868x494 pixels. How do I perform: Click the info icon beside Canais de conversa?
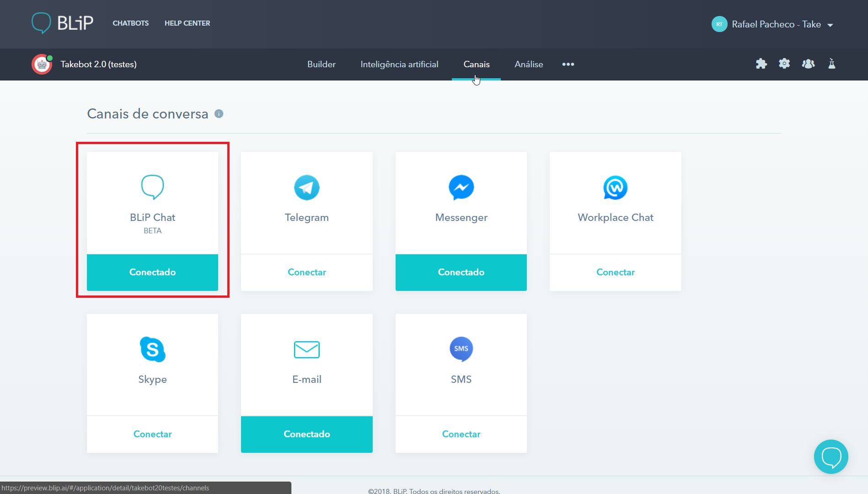coord(219,114)
